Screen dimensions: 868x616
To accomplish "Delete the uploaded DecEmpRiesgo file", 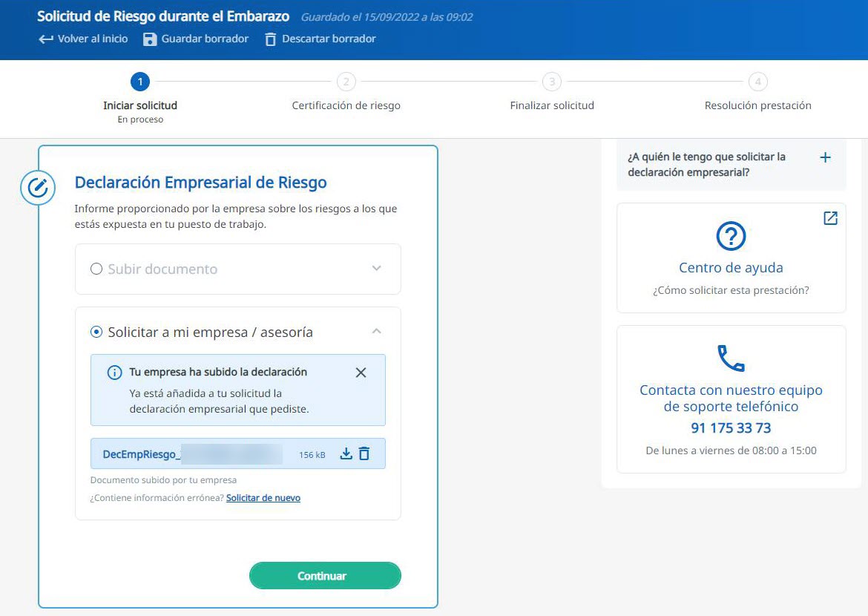I will pos(364,453).
